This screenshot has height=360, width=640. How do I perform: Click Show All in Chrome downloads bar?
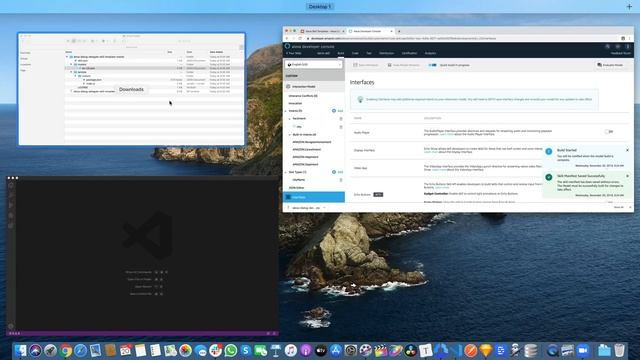tap(619, 207)
